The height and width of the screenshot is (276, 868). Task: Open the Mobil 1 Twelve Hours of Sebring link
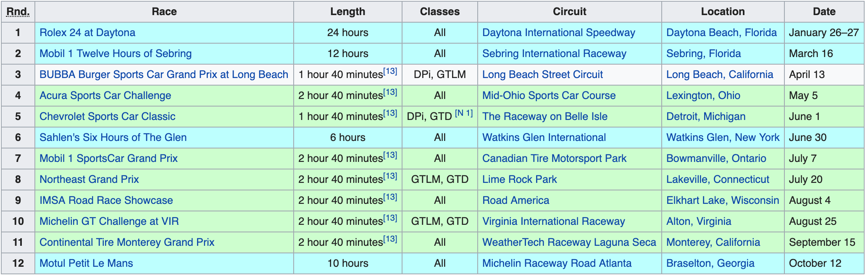[116, 54]
